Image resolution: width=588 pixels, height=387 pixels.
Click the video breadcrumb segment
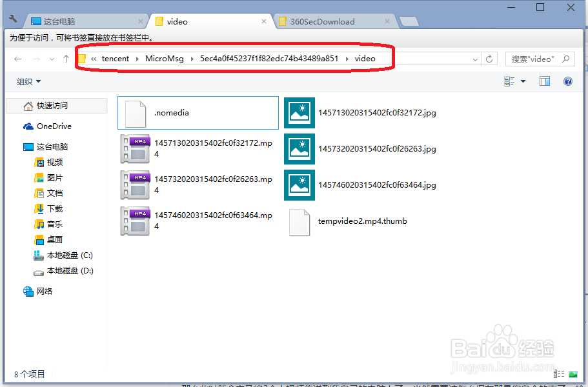click(x=365, y=59)
